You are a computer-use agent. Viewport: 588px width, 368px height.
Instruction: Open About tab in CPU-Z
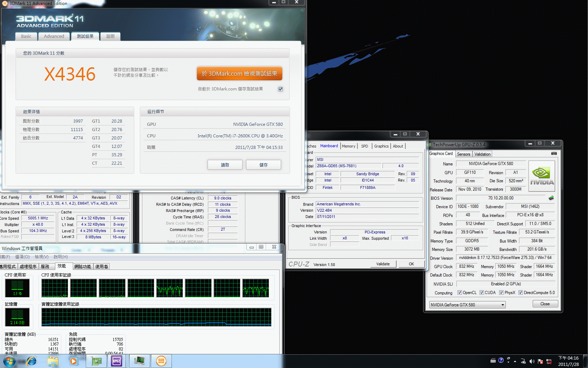tap(398, 146)
